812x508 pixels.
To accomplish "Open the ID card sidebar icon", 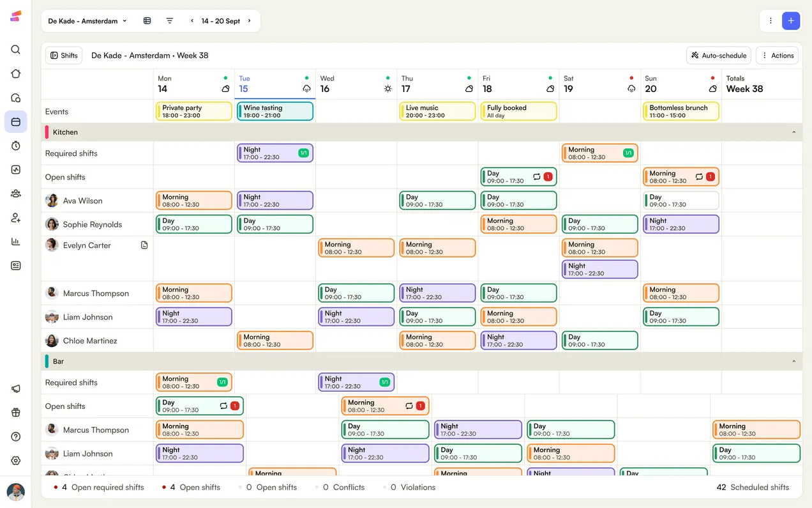I will pyautogui.click(x=16, y=266).
